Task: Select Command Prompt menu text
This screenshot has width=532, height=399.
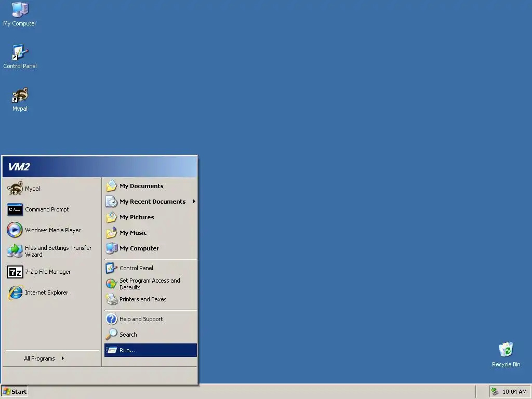Action: (x=47, y=209)
